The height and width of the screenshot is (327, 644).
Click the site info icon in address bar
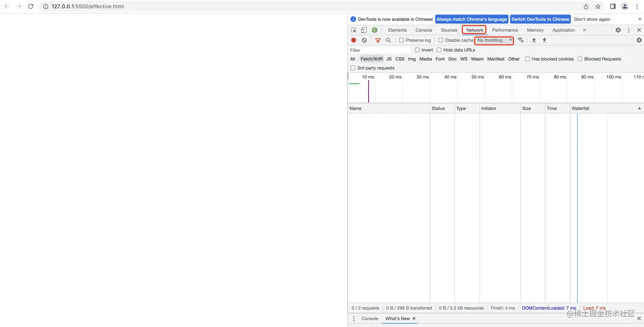click(x=46, y=6)
